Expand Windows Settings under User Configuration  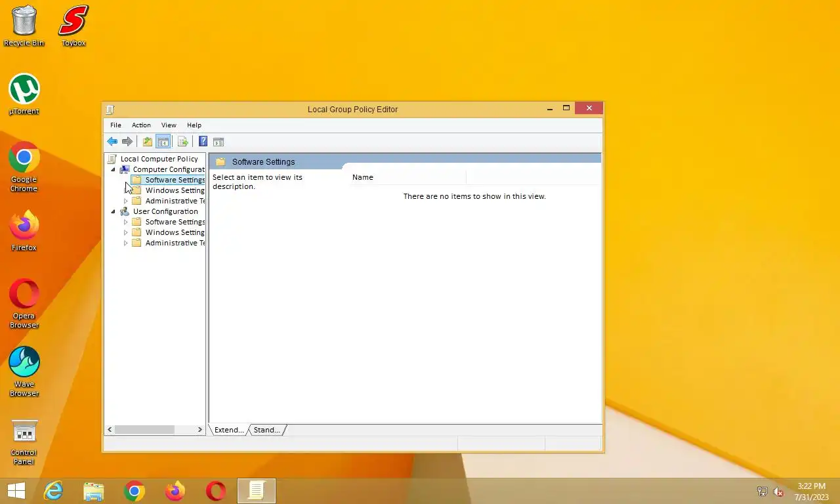point(126,232)
